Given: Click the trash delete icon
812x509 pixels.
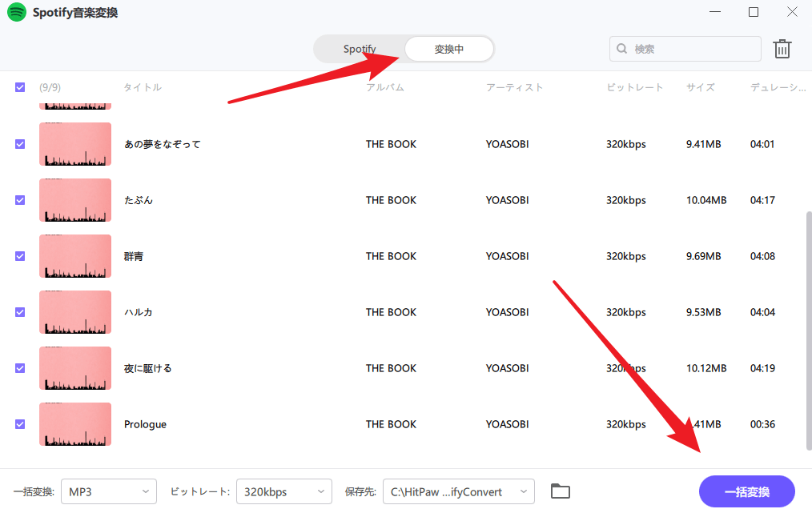Looking at the screenshot, I should [x=782, y=49].
